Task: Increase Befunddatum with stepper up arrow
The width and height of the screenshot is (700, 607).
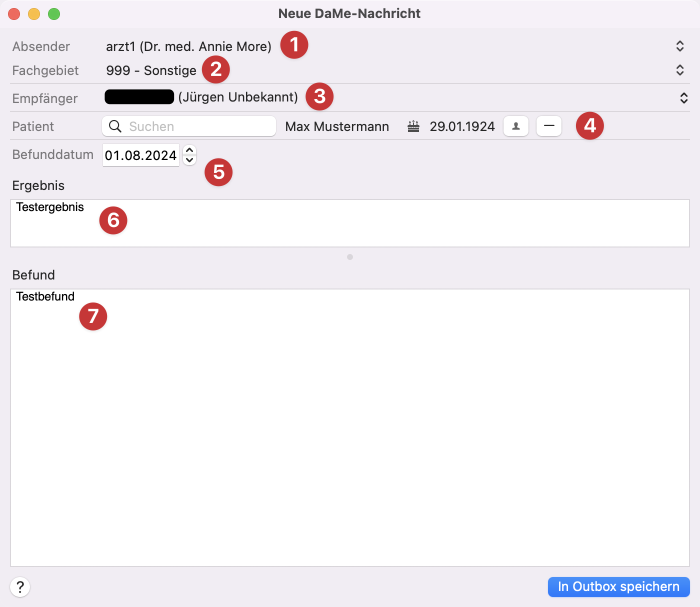Action: coord(189,150)
